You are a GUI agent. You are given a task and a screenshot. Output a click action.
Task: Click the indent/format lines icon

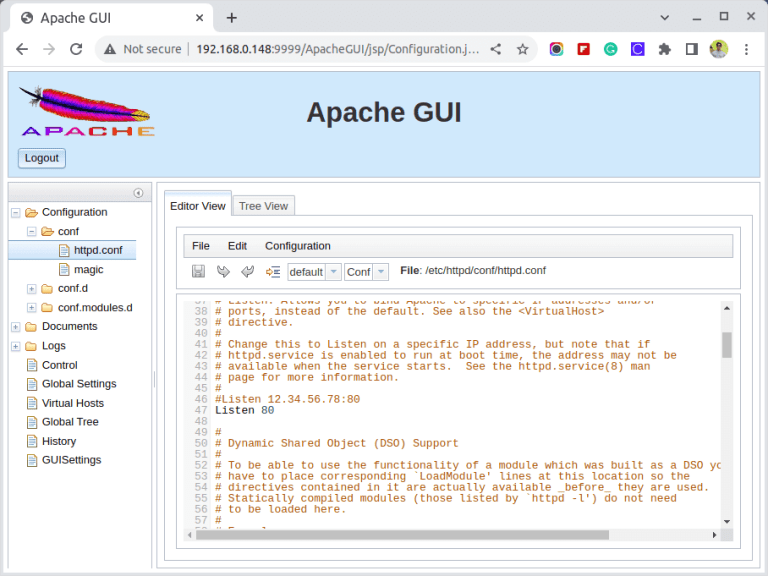pyautogui.click(x=273, y=271)
